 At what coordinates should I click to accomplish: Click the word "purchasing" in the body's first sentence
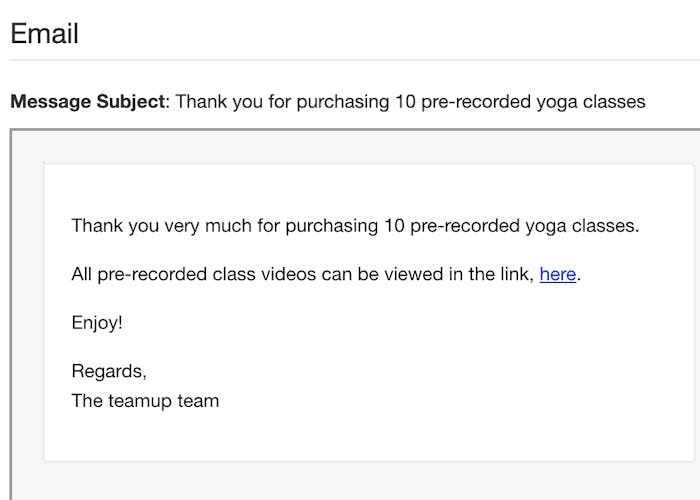330,226
